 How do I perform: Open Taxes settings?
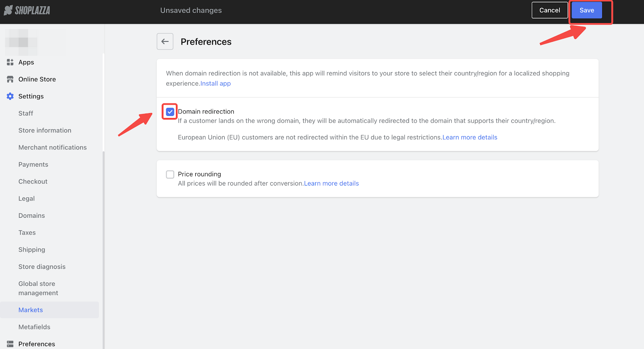click(27, 233)
